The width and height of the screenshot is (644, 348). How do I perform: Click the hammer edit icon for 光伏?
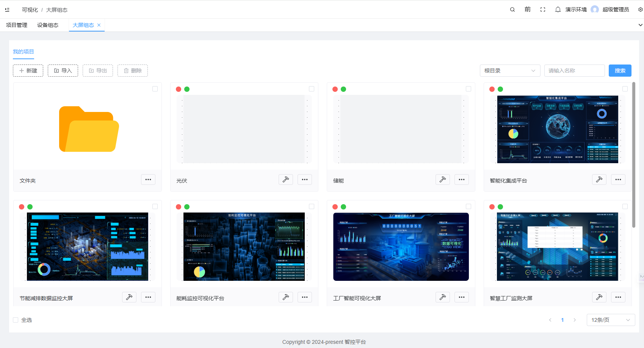286,180
